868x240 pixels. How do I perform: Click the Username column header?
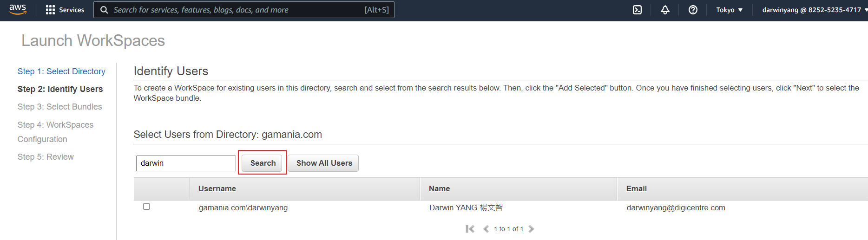pos(217,188)
